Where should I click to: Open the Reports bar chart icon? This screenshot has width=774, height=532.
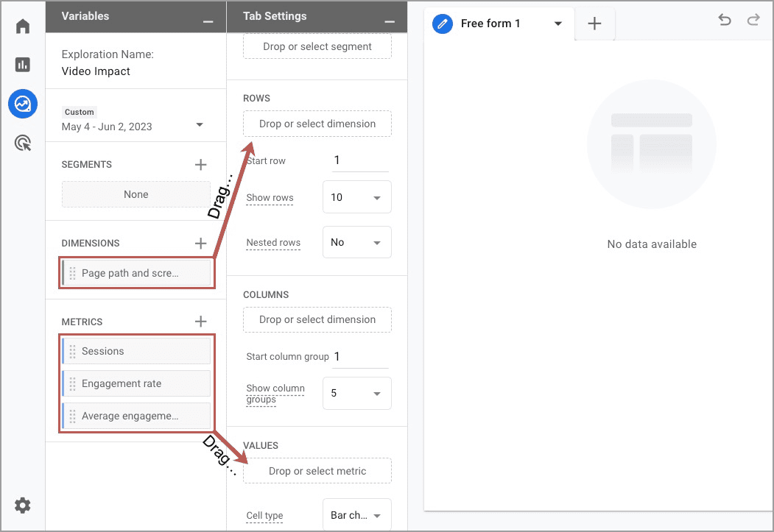[x=23, y=65]
